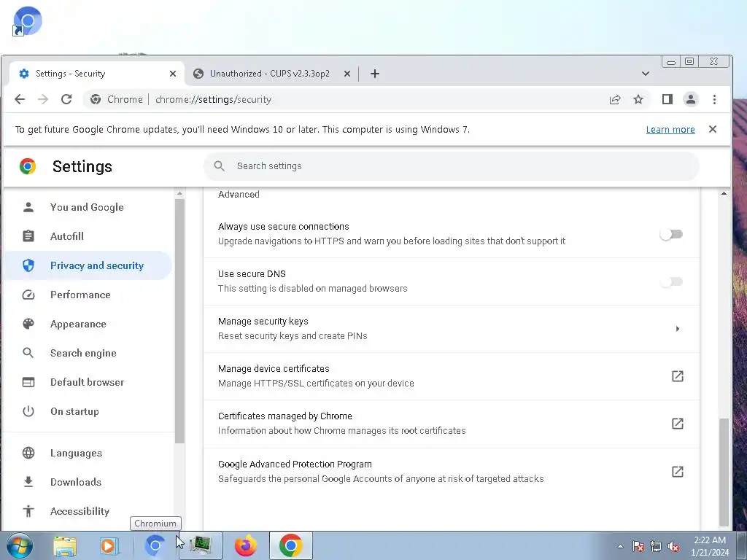
Task: Go back with the browser back arrow
Action: click(20, 99)
